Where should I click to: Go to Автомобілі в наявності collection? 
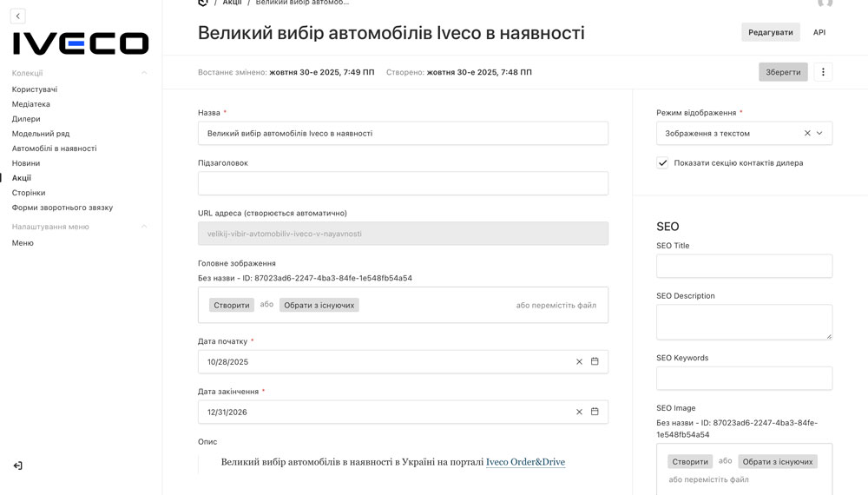click(x=54, y=148)
